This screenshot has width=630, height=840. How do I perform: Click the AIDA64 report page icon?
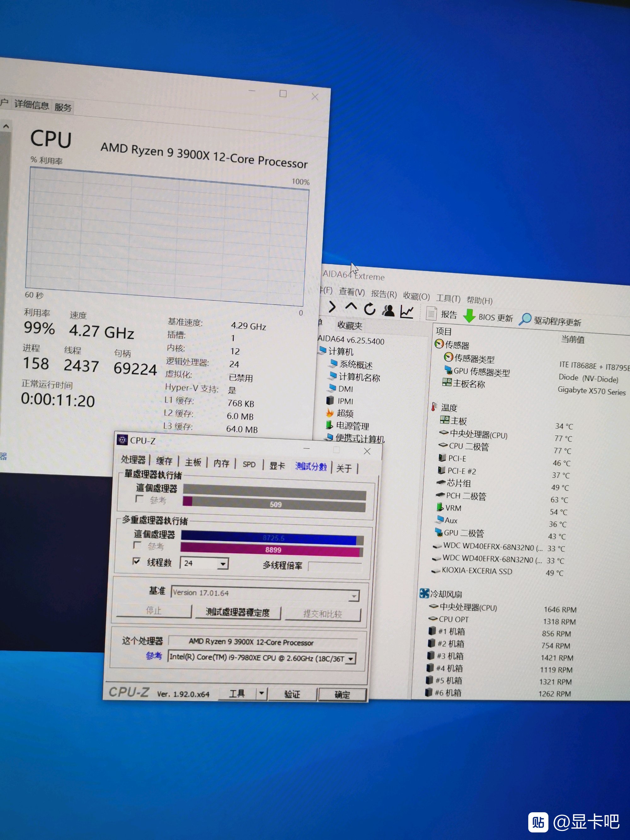[x=431, y=314]
